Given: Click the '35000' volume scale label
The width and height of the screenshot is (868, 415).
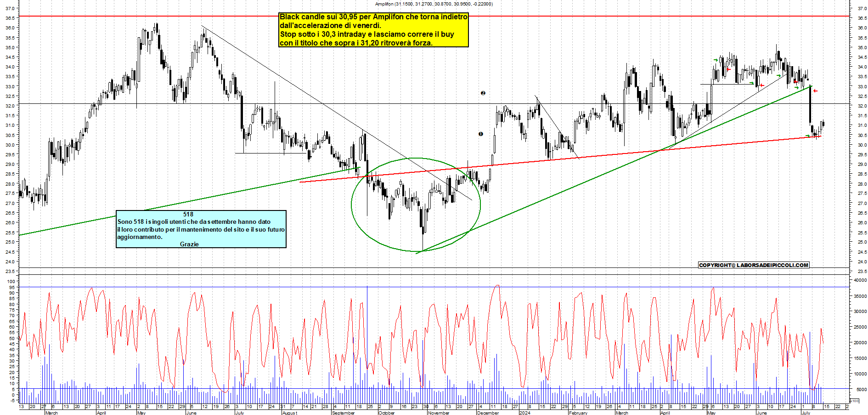Looking at the screenshot, I should click(860, 296).
